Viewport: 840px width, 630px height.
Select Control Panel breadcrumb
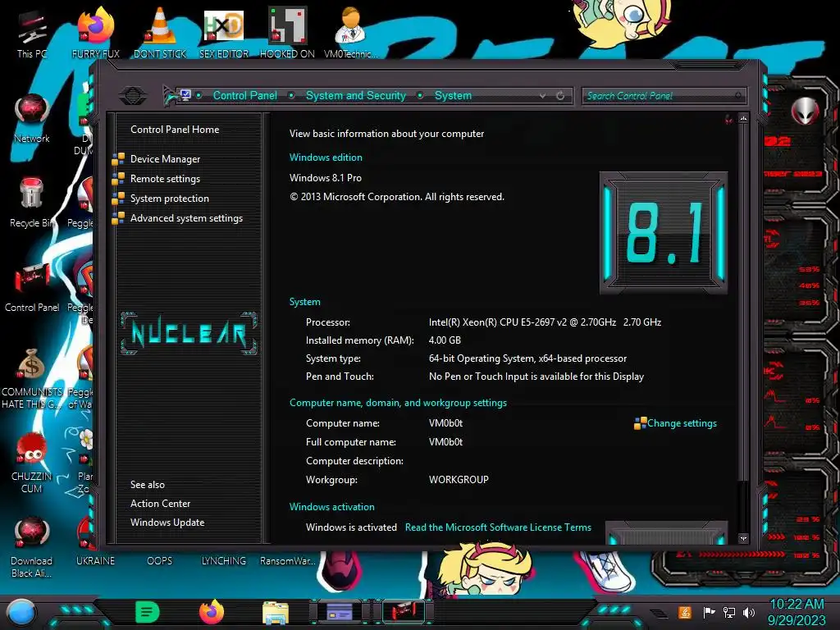click(244, 95)
